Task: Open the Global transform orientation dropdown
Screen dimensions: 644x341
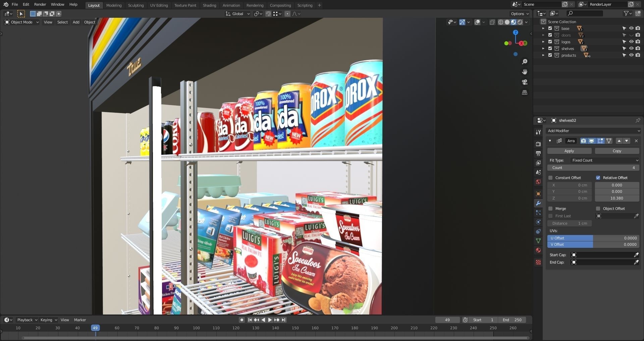Action: (x=238, y=14)
